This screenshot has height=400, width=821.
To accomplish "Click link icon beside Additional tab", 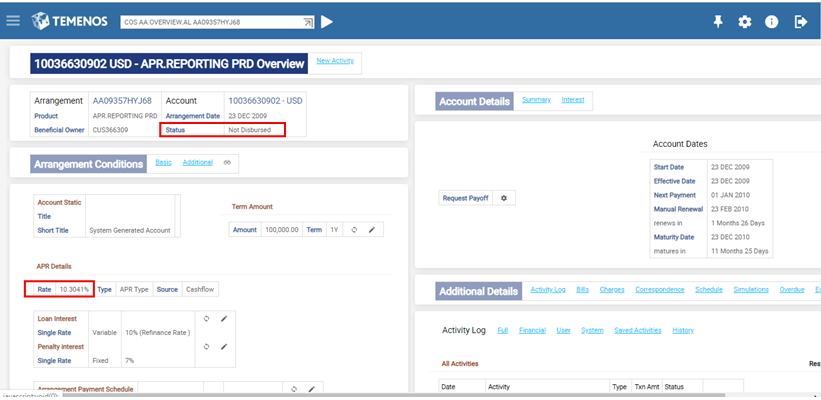I will tap(227, 162).
